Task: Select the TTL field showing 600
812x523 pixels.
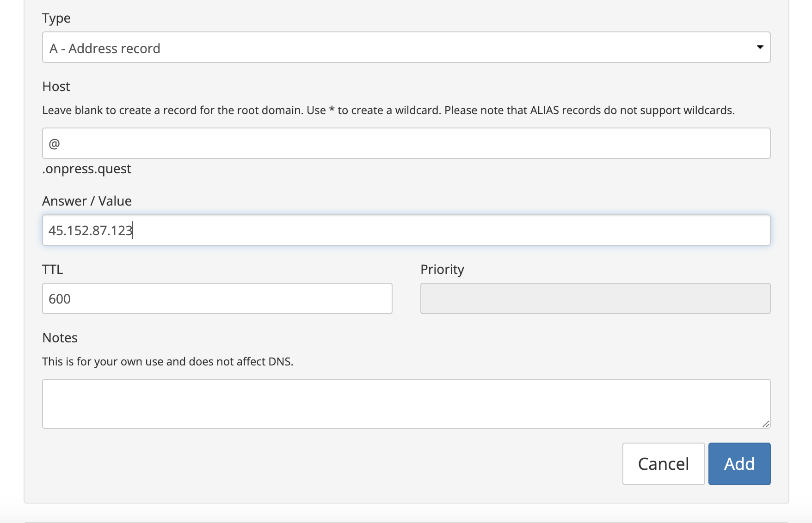Action: [x=217, y=298]
